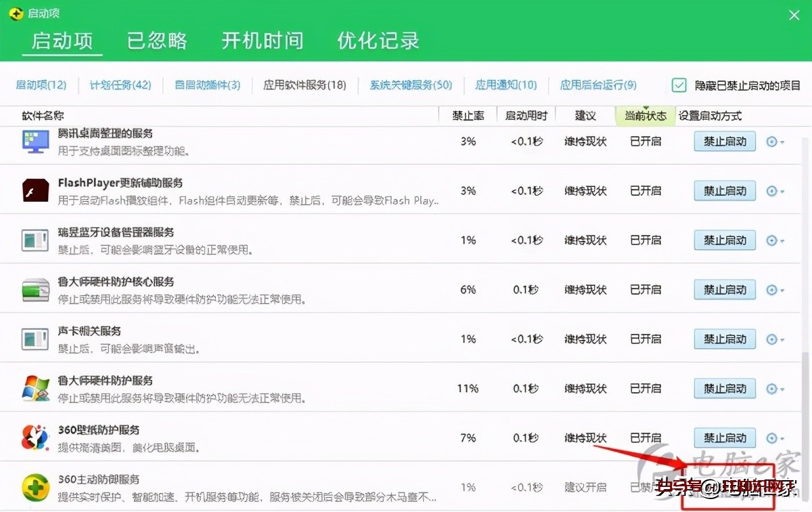Click the 360壁纸防护服务 icon
The image size is (812, 512).
click(x=35, y=438)
